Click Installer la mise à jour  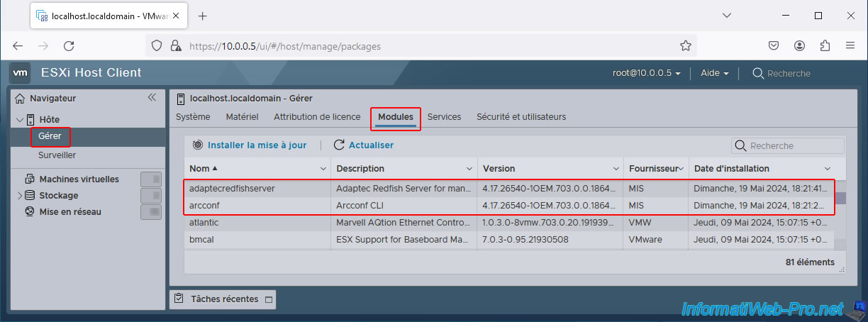(x=250, y=145)
